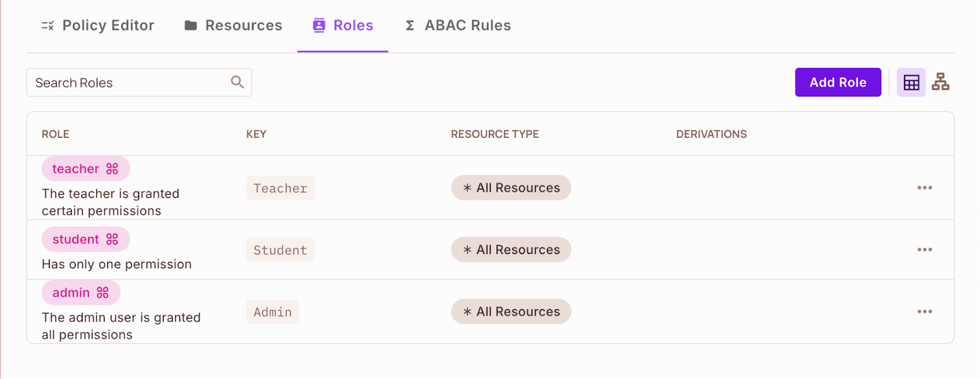Screen dimensions: 980x379
Task: Click the Student row All Resources chip
Action: click(x=511, y=250)
